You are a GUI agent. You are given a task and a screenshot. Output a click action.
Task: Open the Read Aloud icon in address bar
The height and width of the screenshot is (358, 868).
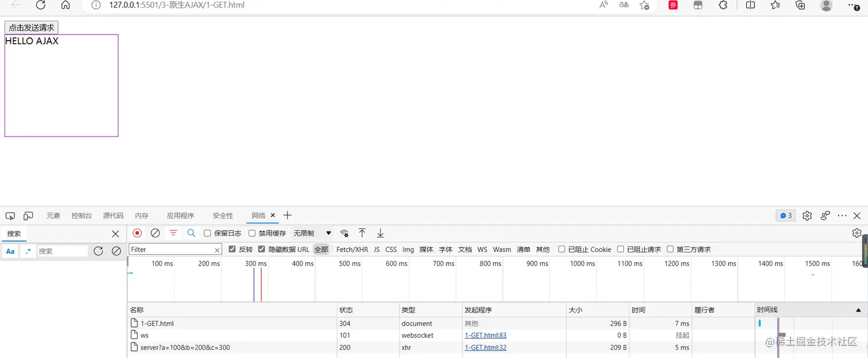[604, 5]
